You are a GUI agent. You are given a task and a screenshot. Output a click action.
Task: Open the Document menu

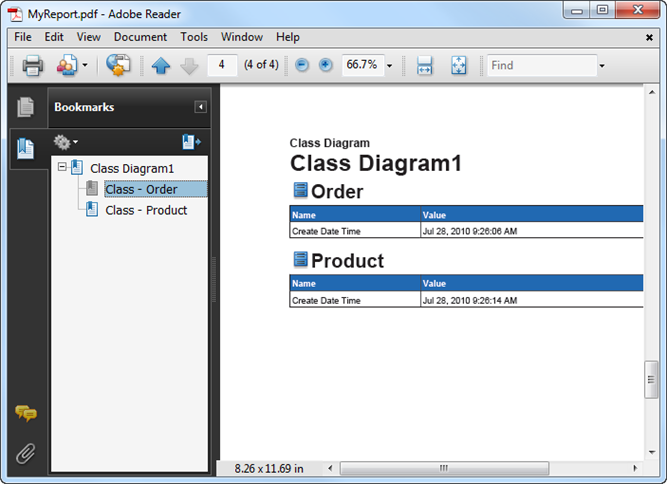pyautogui.click(x=140, y=37)
